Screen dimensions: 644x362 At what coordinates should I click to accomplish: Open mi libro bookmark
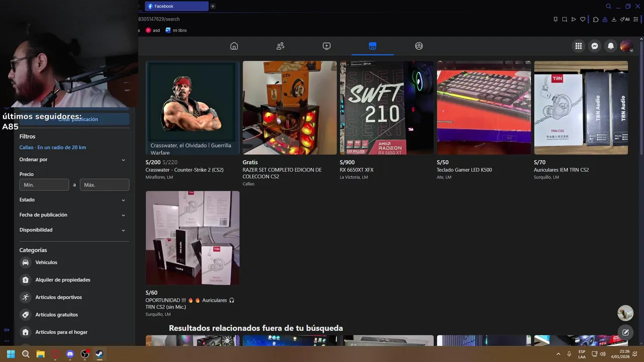[x=176, y=30]
